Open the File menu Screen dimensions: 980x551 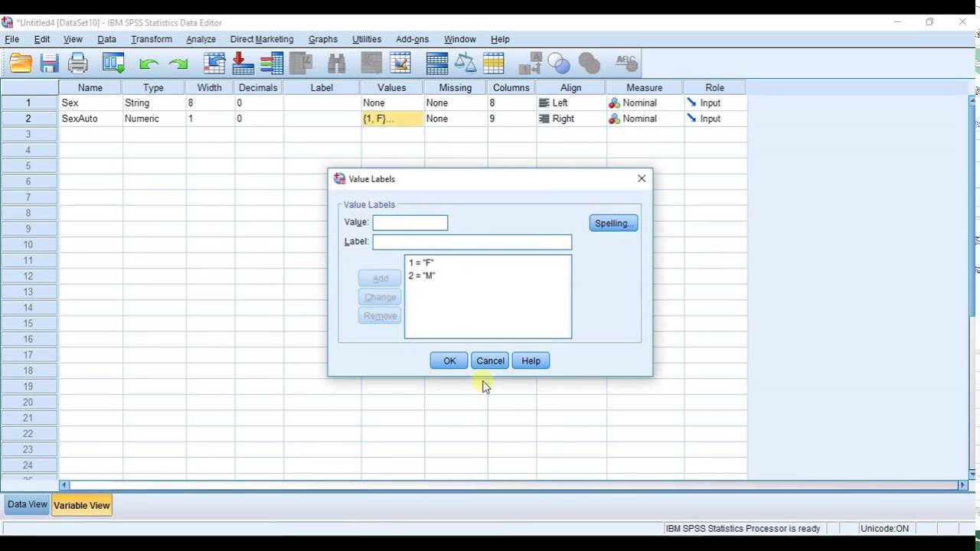pos(11,39)
